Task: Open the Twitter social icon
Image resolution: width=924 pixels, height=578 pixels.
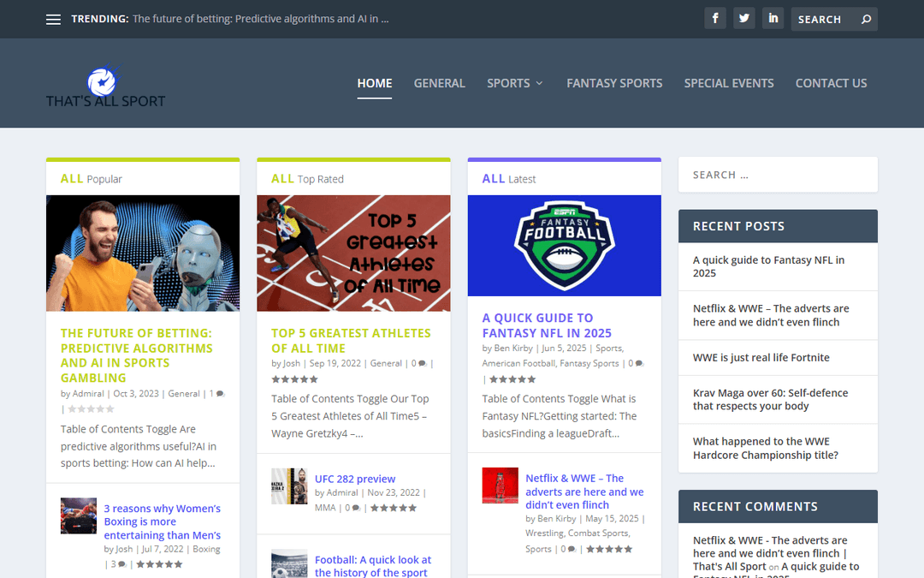Action: click(x=743, y=18)
